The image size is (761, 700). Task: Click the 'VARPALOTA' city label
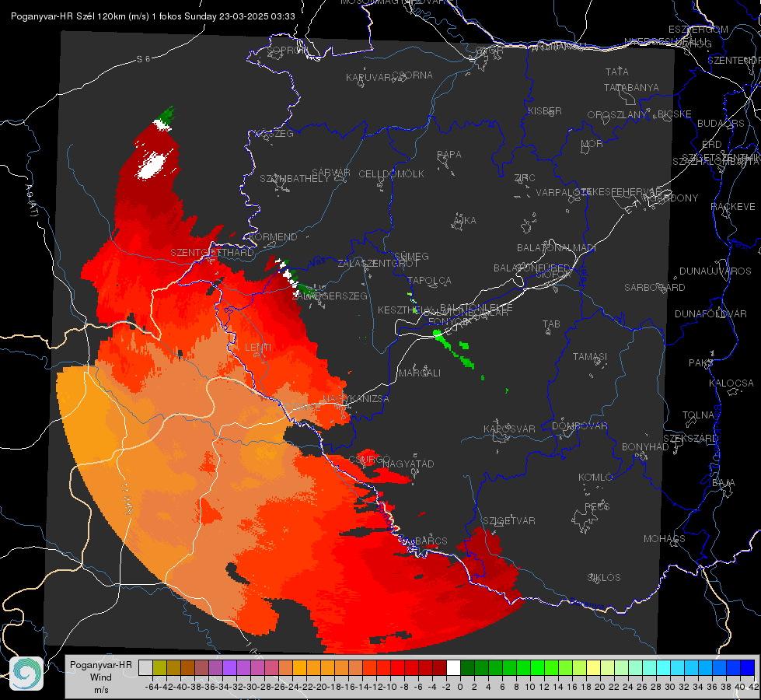562,192
